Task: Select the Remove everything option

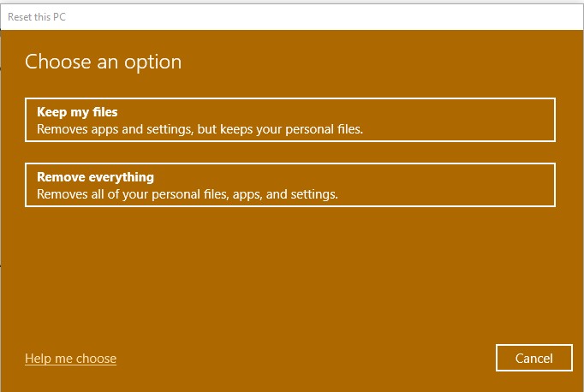Action: pos(290,185)
